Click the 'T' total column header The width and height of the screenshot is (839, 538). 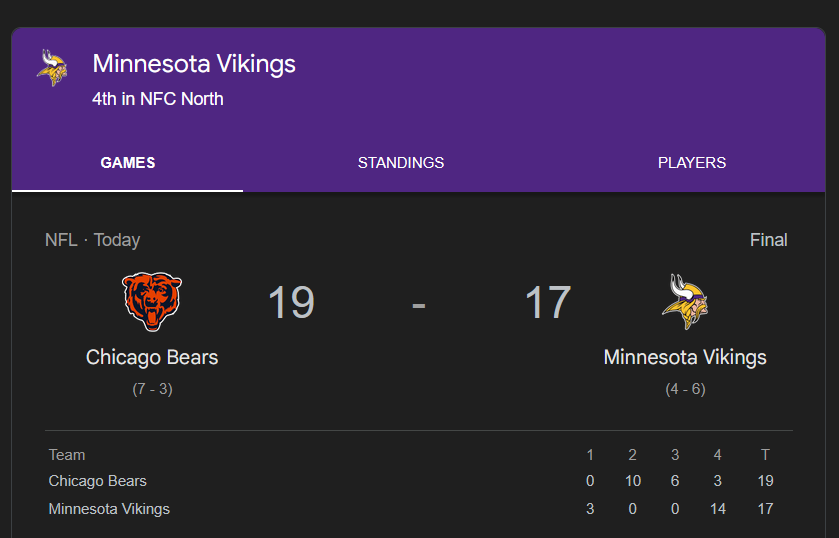click(x=765, y=455)
